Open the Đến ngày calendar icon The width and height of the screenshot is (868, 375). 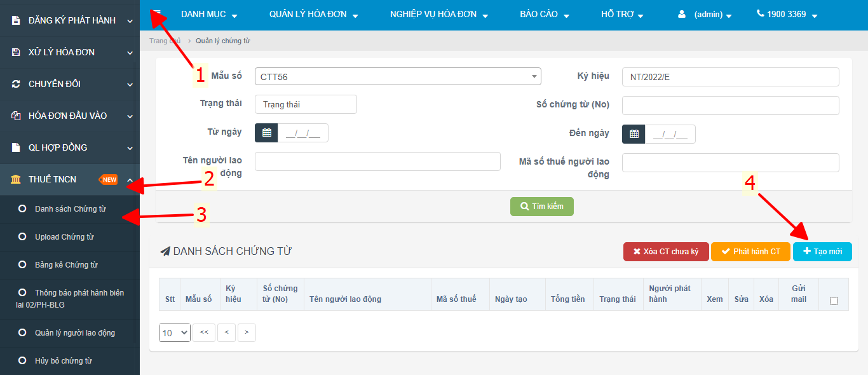[x=634, y=134]
